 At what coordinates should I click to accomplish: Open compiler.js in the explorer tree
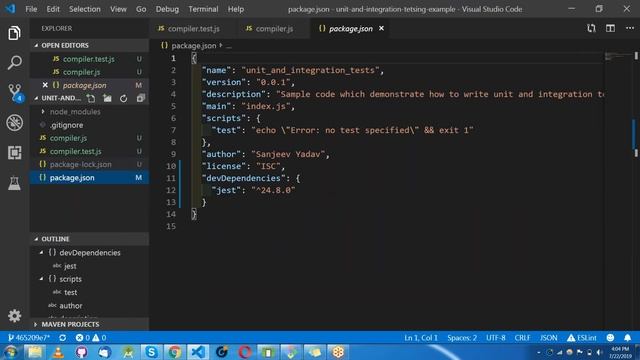click(89, 138)
